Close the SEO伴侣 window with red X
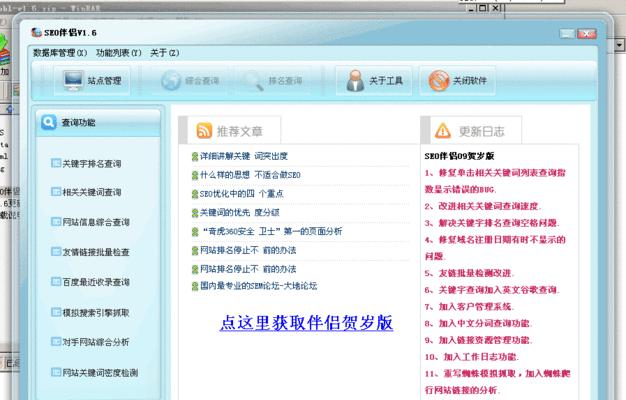This screenshot has height=400, width=626. pos(586,34)
